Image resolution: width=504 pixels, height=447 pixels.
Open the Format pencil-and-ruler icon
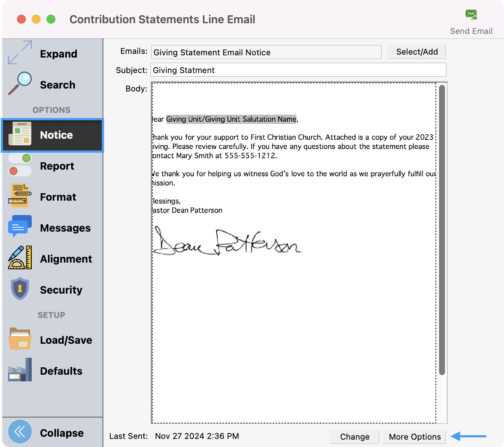(20, 196)
